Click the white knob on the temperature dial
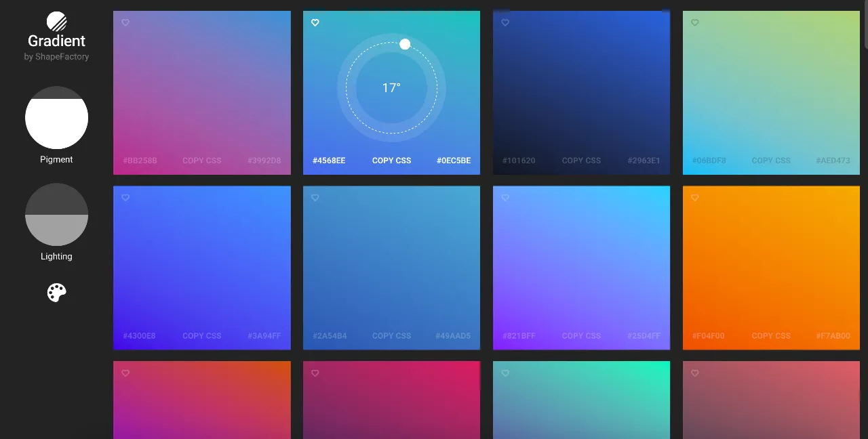The image size is (868, 439). 405,44
